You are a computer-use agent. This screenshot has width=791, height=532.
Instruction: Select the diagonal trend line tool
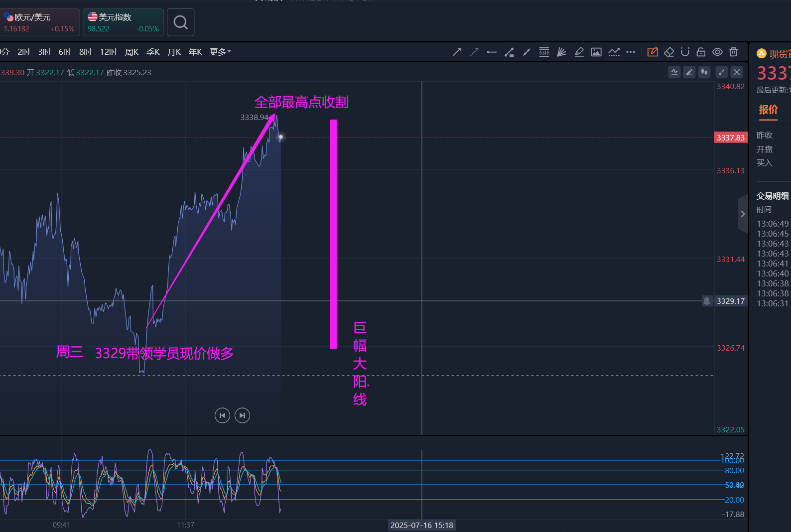click(527, 52)
